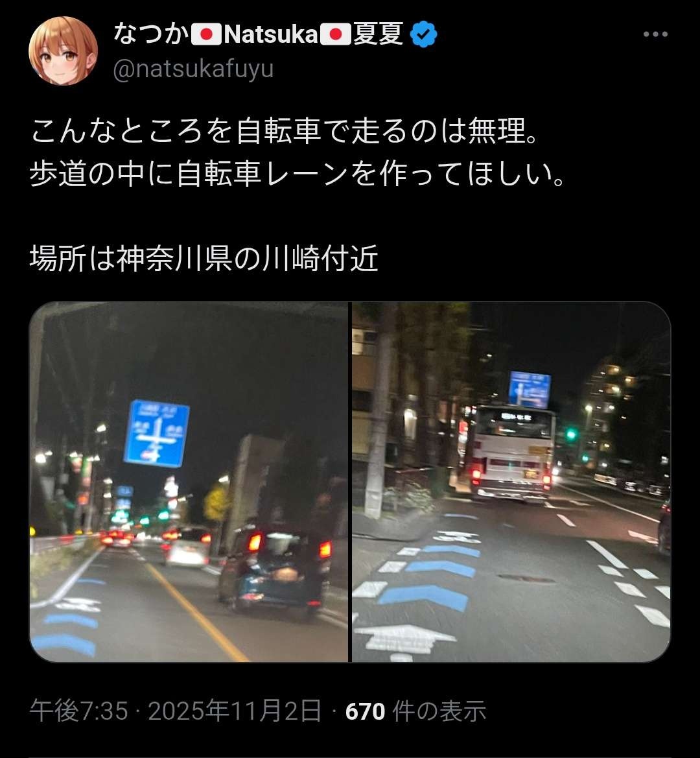Viewport: 700px width, 758px height.
Task: Click the first line こんなところを自転車で走るのは無理
Action: 284,132
